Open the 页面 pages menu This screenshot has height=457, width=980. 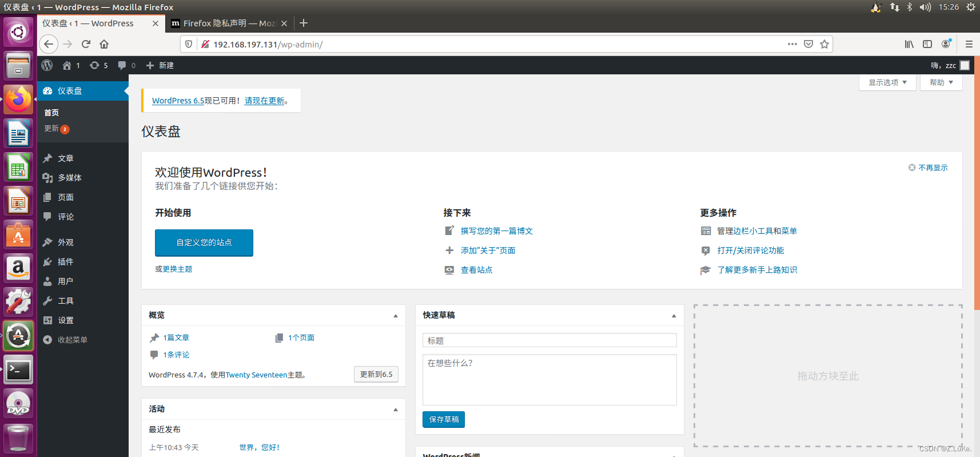(x=65, y=197)
